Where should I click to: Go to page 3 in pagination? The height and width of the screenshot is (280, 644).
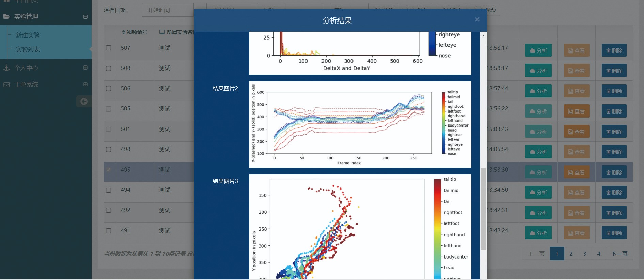coord(585,254)
